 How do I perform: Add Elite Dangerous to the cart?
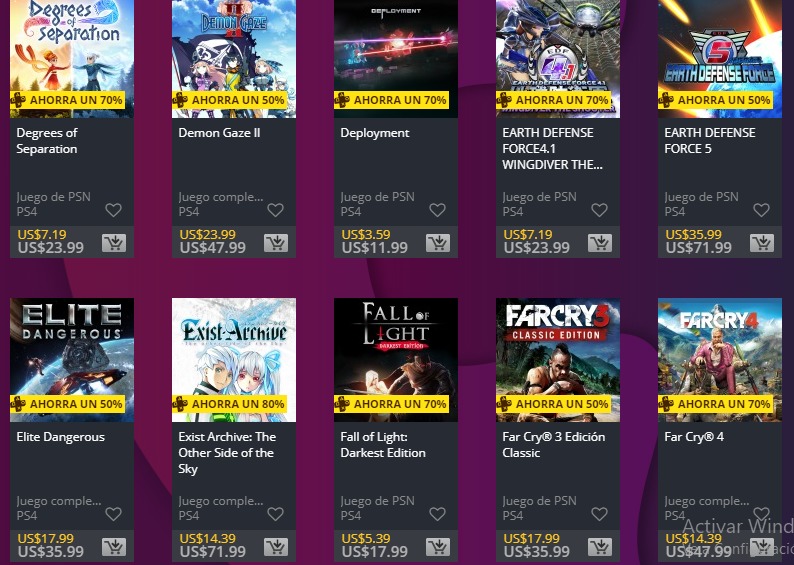(x=114, y=547)
